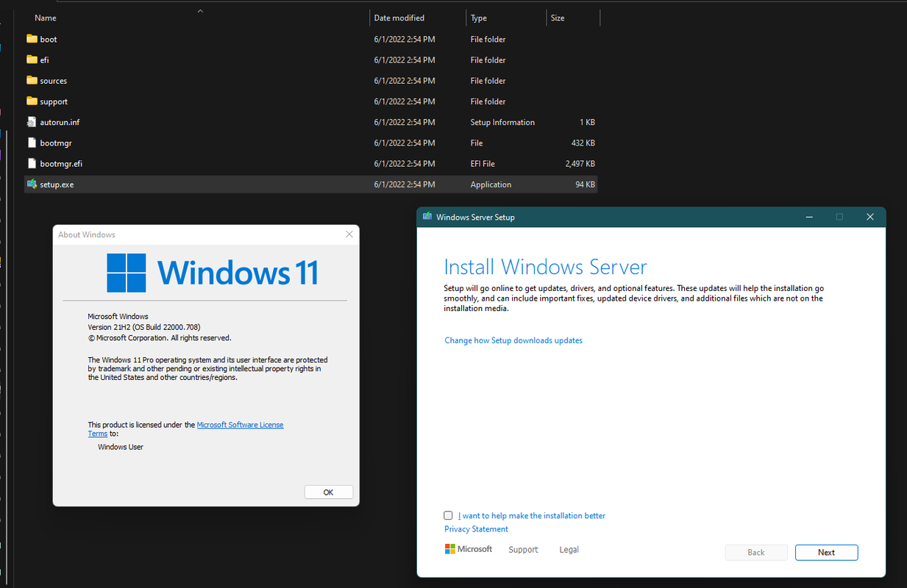907x588 pixels.
Task: Click the 'Windows User' licensee text
Action: [x=121, y=447]
